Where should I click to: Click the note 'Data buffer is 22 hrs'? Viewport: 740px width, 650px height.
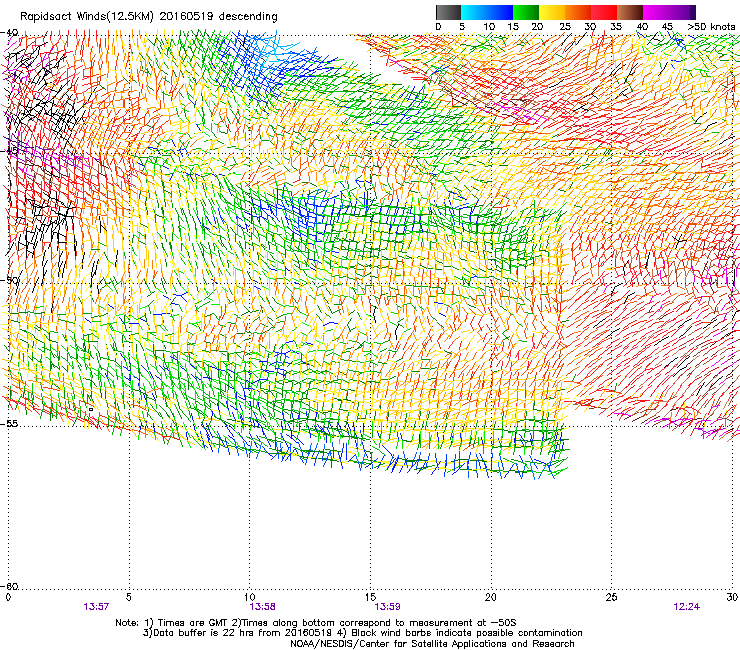(205, 633)
